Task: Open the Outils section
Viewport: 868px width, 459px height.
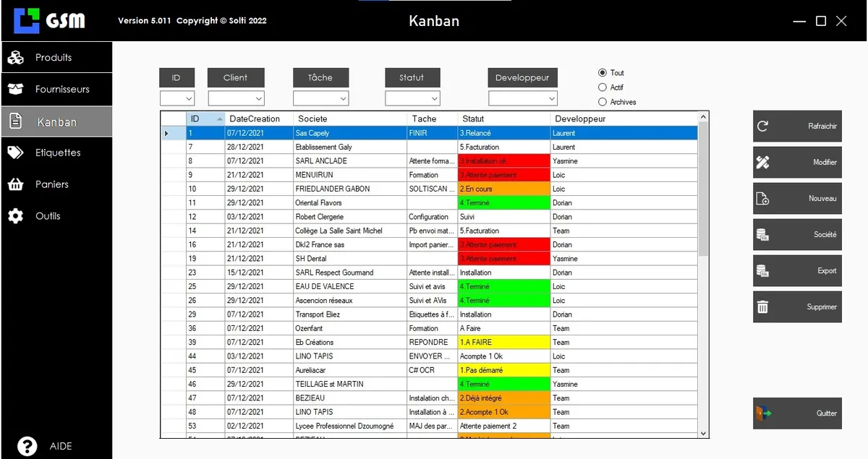Action: (56, 216)
